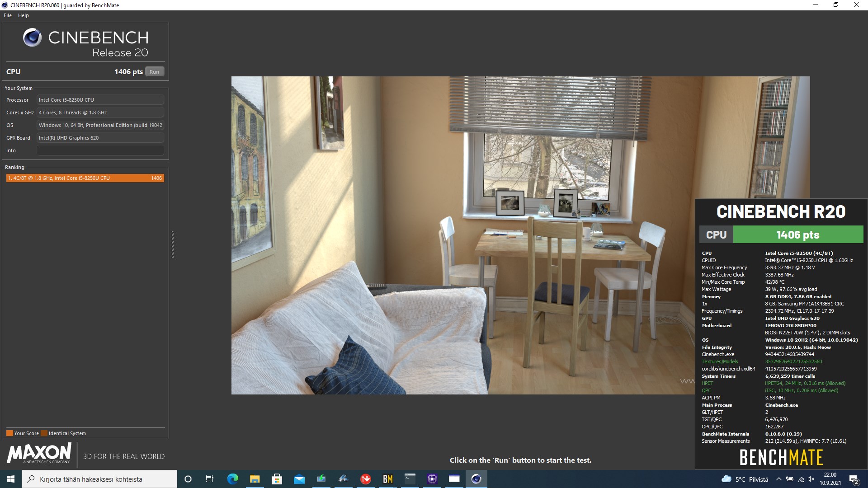Image resolution: width=868 pixels, height=488 pixels.
Task: Switch to the terminal window taskbar icon
Action: click(410, 479)
